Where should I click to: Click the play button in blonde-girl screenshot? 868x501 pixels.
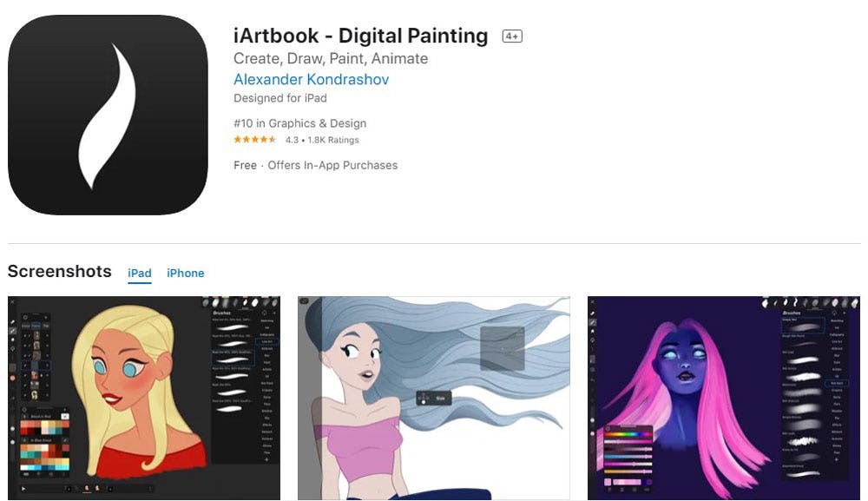click(x=23, y=489)
